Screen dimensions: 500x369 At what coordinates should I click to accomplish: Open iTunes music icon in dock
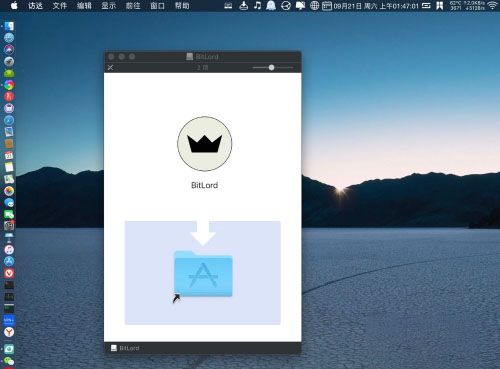pos(9,249)
